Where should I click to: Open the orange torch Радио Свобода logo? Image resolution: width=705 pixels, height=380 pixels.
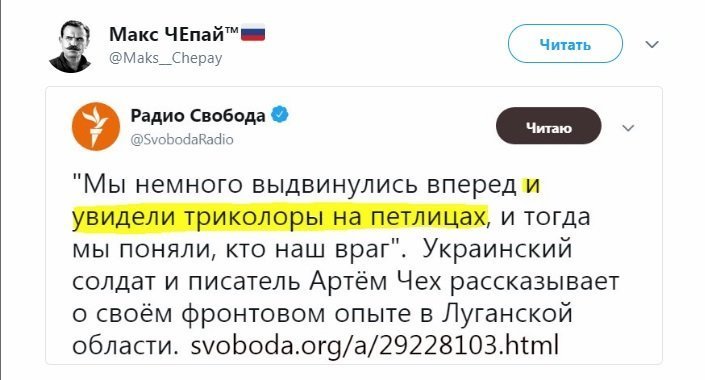[x=96, y=126]
